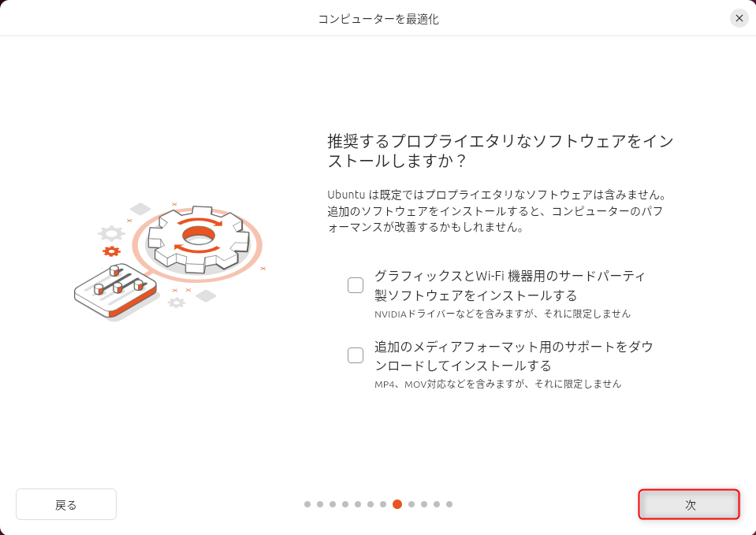Image resolution: width=756 pixels, height=535 pixels.
Task: Click the orange circular arrows on gear
Action: (199, 236)
